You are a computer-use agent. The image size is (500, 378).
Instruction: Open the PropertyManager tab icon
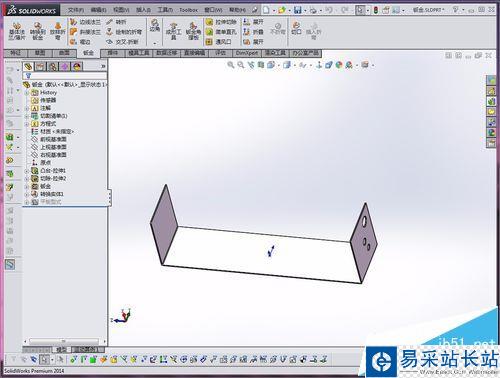40,66
